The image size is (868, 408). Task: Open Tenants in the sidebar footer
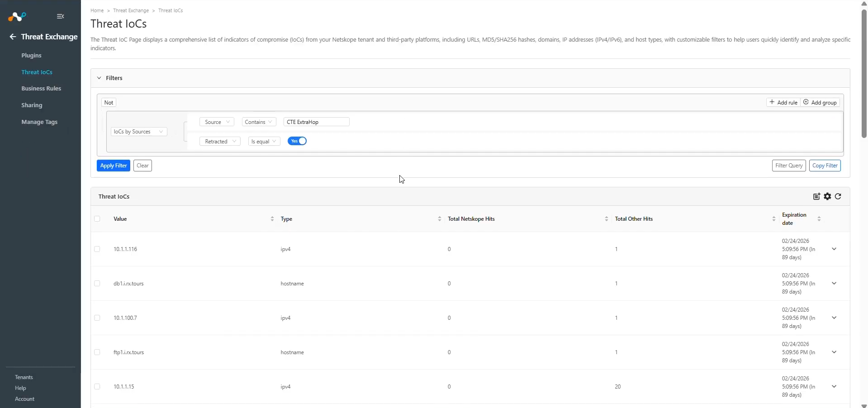point(24,377)
